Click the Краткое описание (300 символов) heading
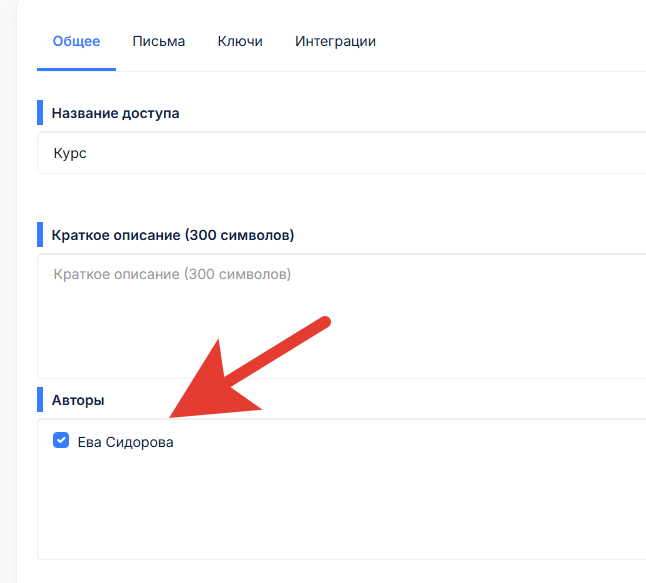The width and height of the screenshot is (646, 583). (172, 235)
